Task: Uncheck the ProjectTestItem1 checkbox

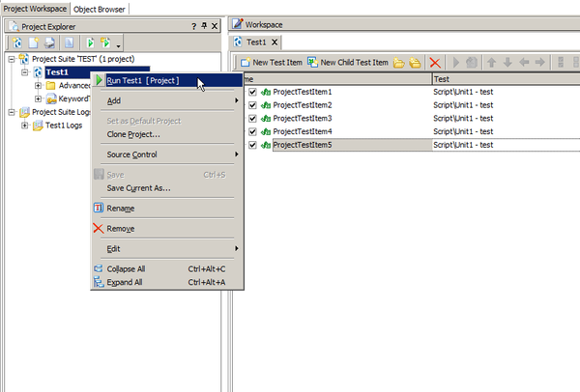Action: tap(253, 92)
